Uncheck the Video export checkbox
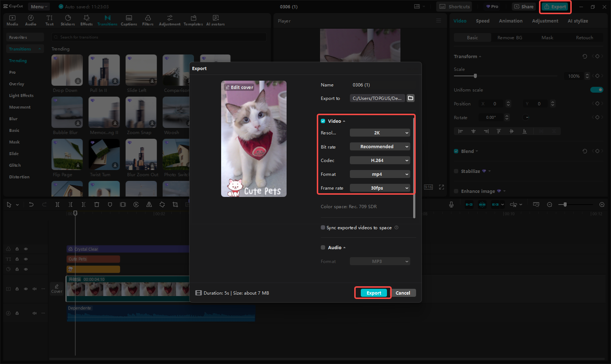This screenshot has width=611, height=364. point(323,121)
